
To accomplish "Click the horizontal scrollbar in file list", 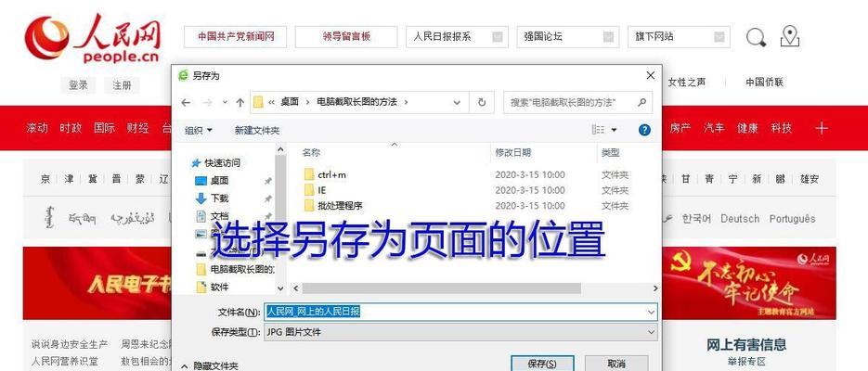I will pyautogui.click(x=441, y=288).
